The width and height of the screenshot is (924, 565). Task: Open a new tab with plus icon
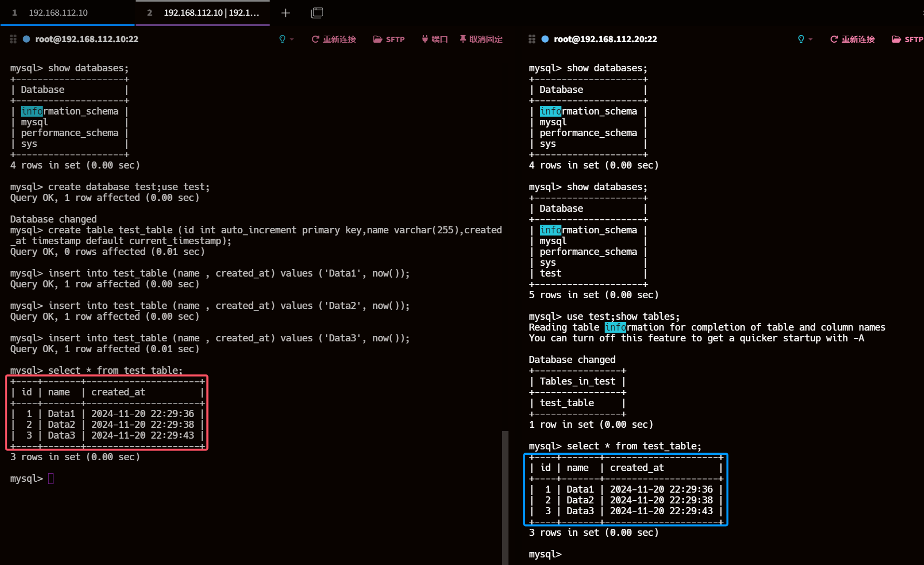(x=286, y=13)
